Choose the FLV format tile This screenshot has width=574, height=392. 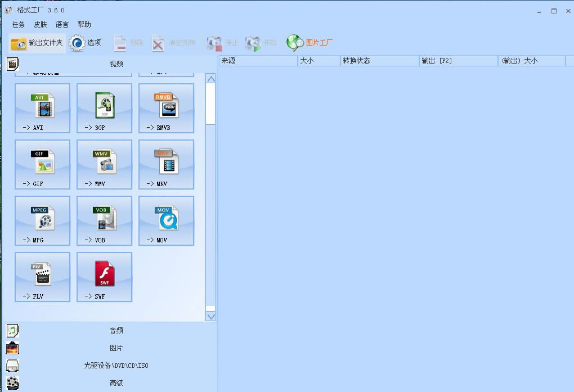43,277
